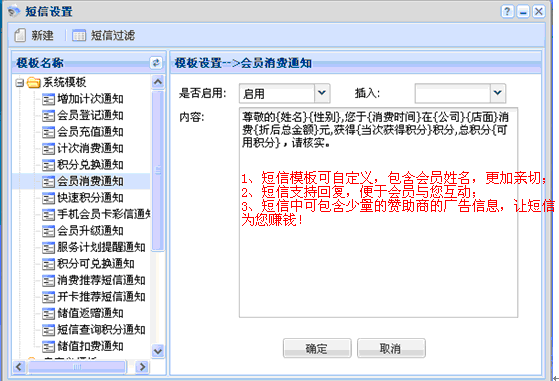The height and width of the screenshot is (381, 559).
Task: Click the tree vertical scrollbar thumb
Action: click(158, 171)
